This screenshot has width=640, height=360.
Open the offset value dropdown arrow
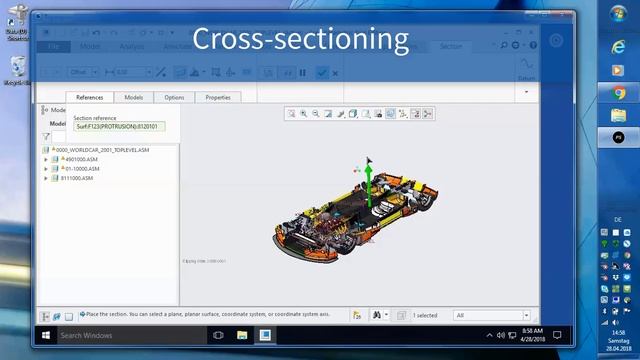tap(149, 72)
